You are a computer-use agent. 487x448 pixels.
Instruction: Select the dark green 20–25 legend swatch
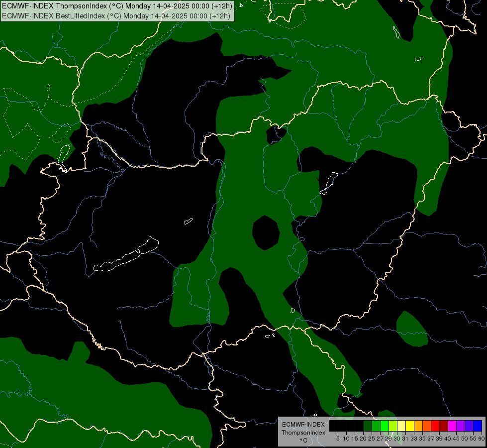(368, 426)
